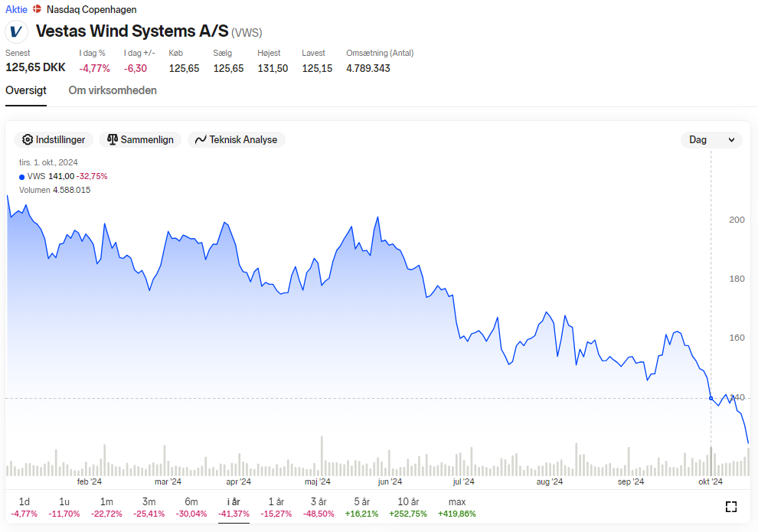Viewport: 758px width, 532px height.
Task: Click the chart crosshair point marker
Action: pos(711,398)
